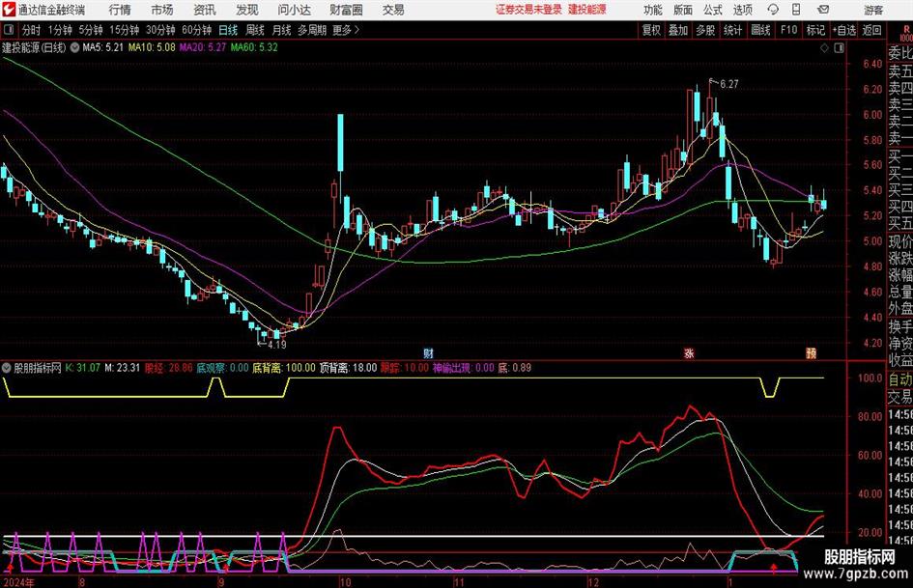Click the MA10: 5.08 indicator value
The image size is (913, 588).
pyautogui.click(x=152, y=47)
